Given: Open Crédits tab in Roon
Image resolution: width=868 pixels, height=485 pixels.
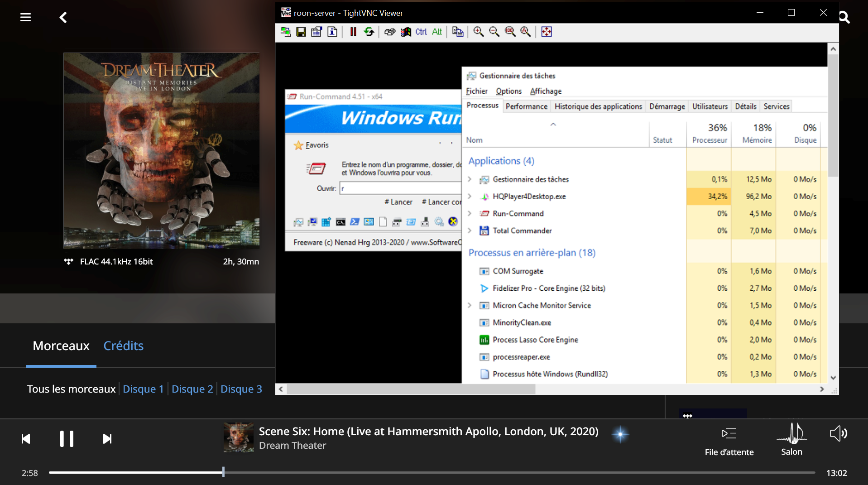Looking at the screenshot, I should coord(123,346).
